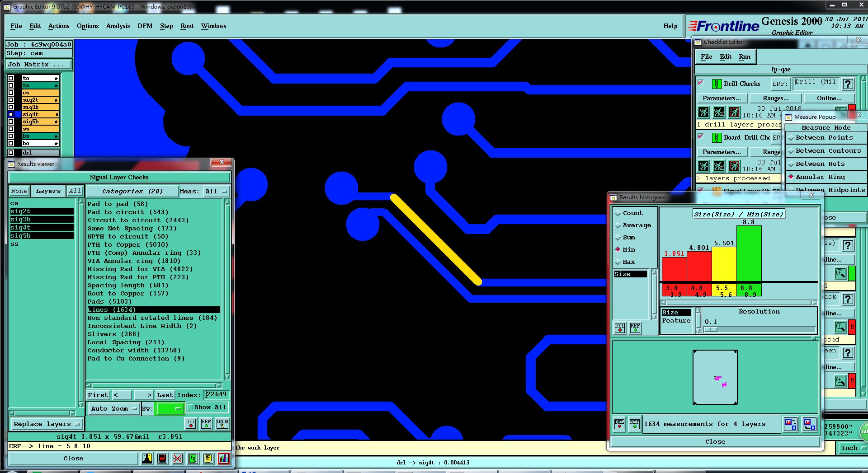868x473 pixels.
Task: Click the REF icon under histogram Size list
Action: [635, 328]
